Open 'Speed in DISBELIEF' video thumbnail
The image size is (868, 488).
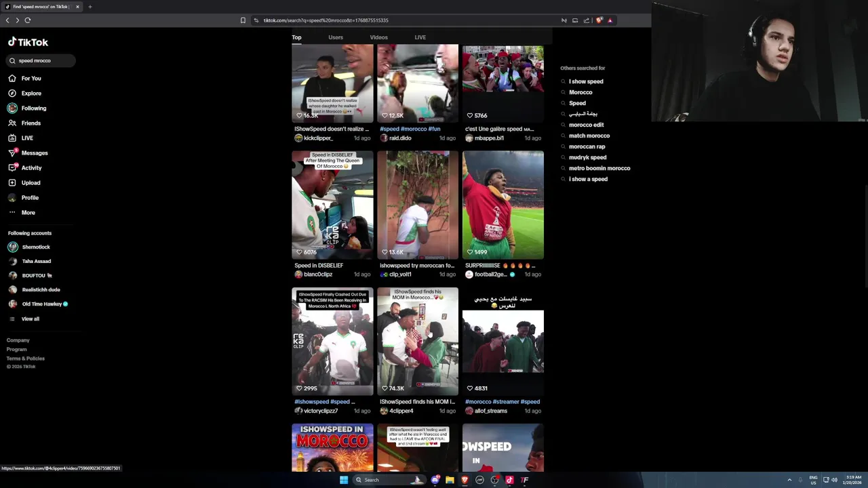tap(332, 205)
